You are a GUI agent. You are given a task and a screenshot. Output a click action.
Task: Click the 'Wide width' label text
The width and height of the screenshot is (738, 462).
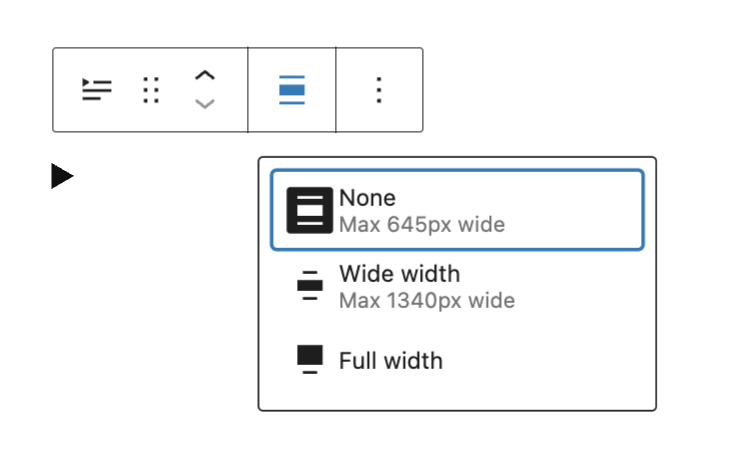(399, 273)
